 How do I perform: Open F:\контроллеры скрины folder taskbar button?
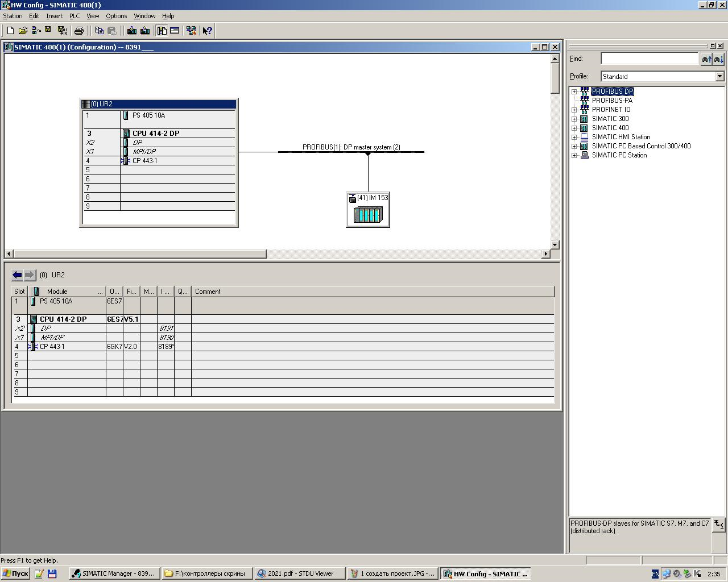206,573
